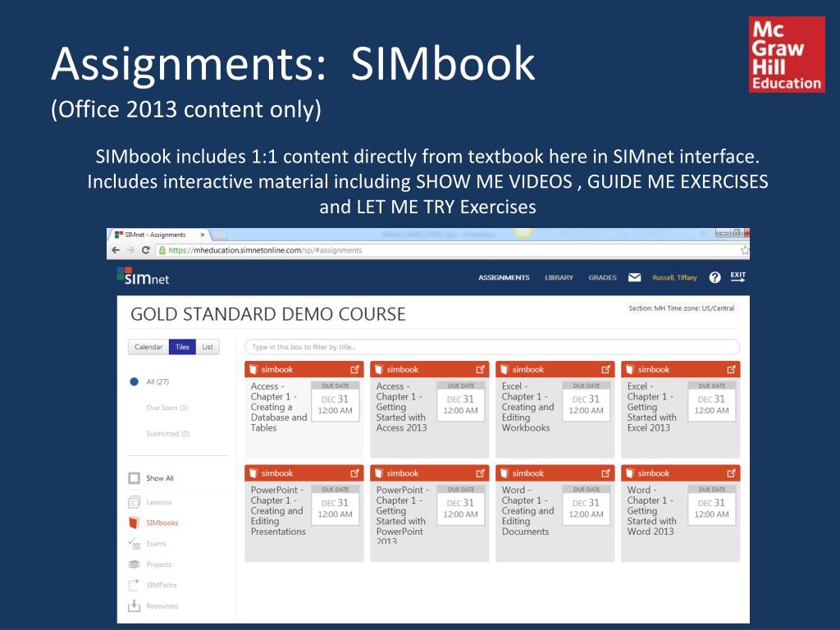Select the Due Soon (1) filter
840x630 pixels.
click(x=167, y=408)
